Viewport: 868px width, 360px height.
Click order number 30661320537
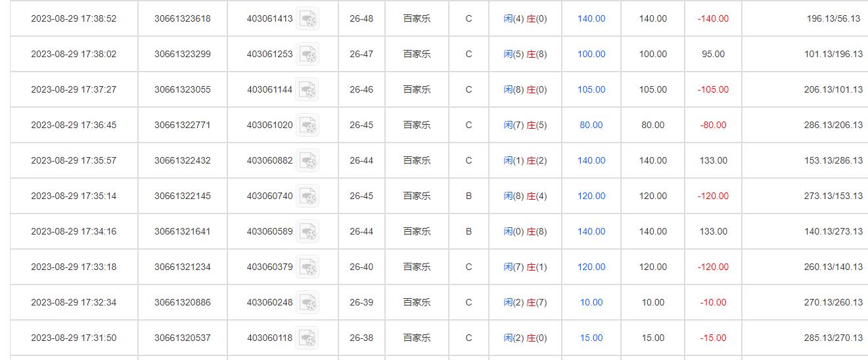(183, 338)
